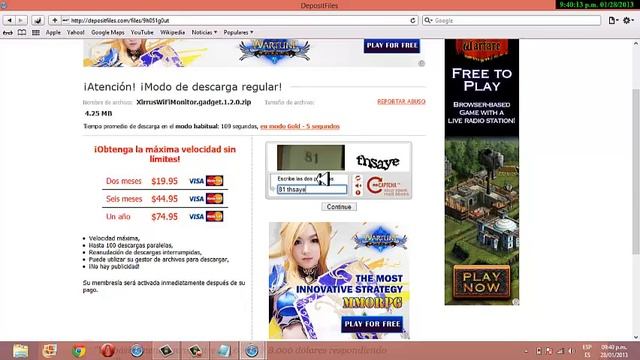Open the first Safari compass taskbar icon
The width and height of the screenshot is (640, 360).
(x=137, y=351)
